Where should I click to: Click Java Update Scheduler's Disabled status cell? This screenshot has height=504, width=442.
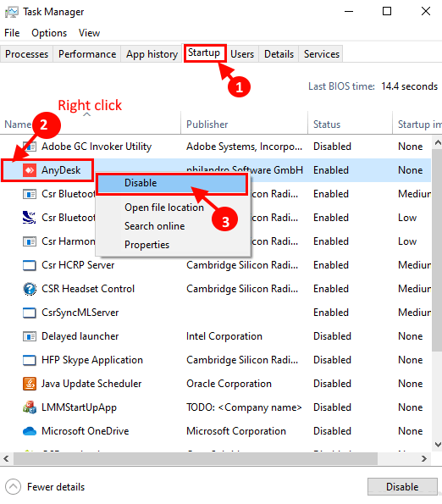tap(332, 384)
